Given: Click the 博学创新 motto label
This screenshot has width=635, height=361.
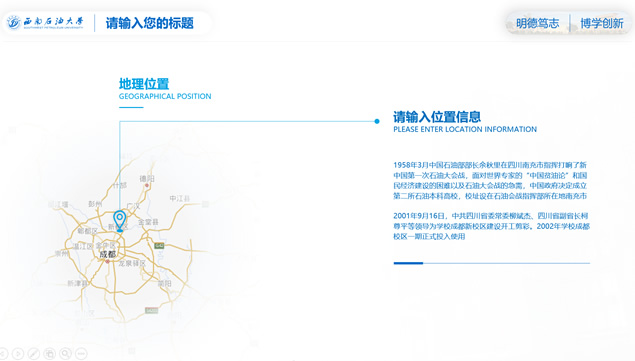Looking at the screenshot, I should click(602, 23).
